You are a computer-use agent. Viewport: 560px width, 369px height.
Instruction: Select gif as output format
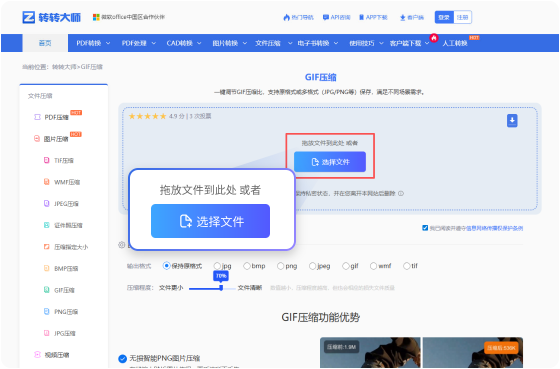click(346, 266)
